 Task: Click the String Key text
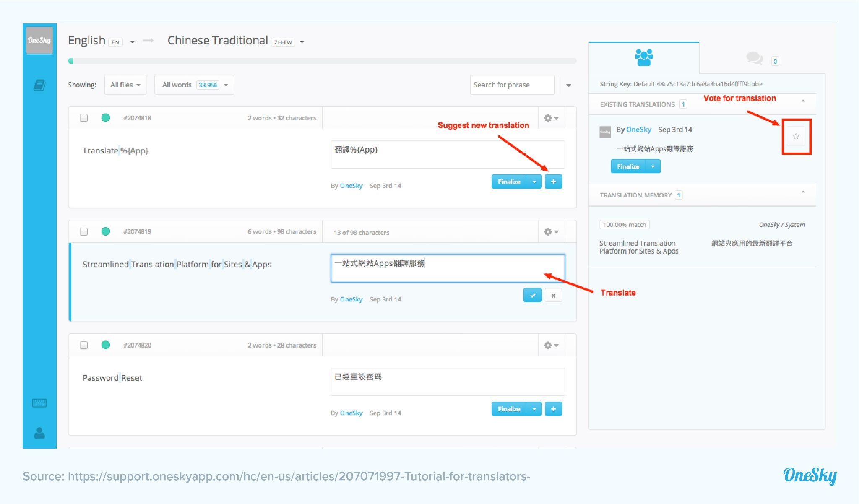681,84
